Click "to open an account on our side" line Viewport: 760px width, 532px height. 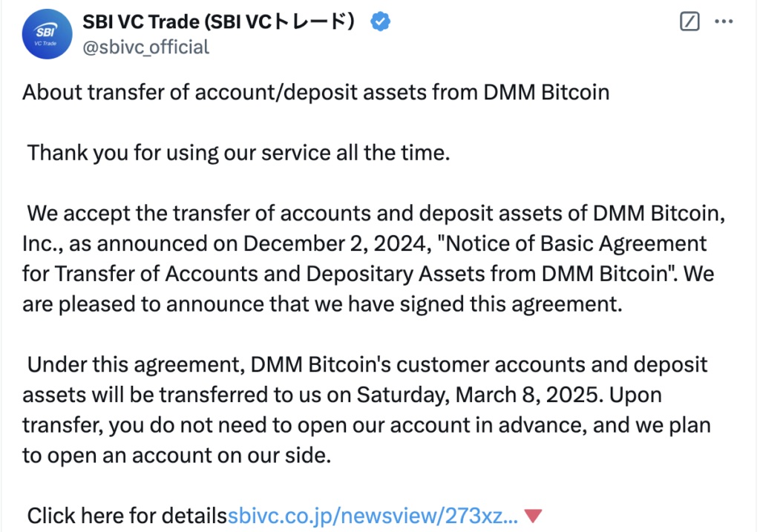pyautogui.click(x=176, y=454)
